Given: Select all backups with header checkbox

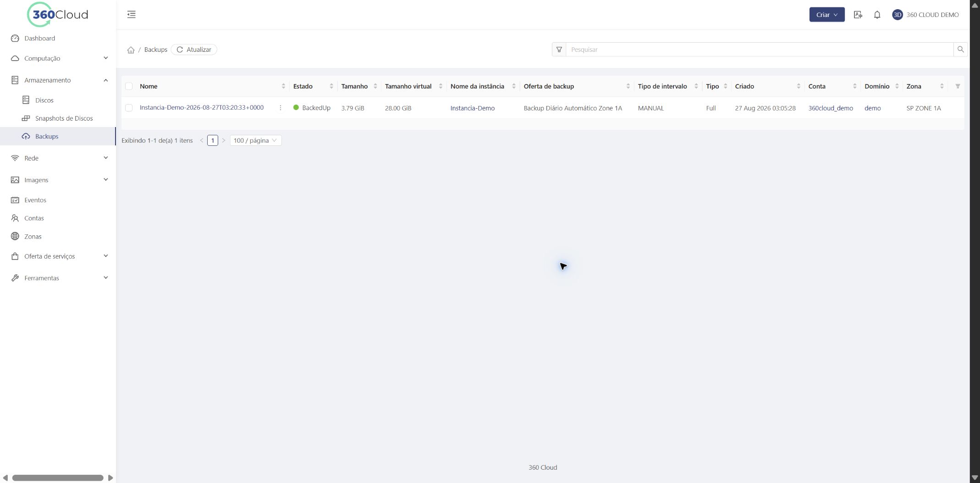Looking at the screenshot, I should point(129,86).
